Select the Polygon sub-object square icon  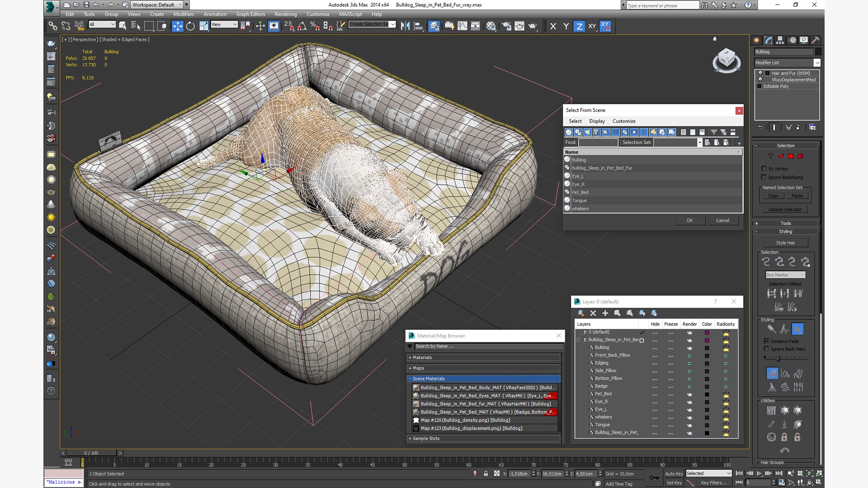(x=791, y=156)
